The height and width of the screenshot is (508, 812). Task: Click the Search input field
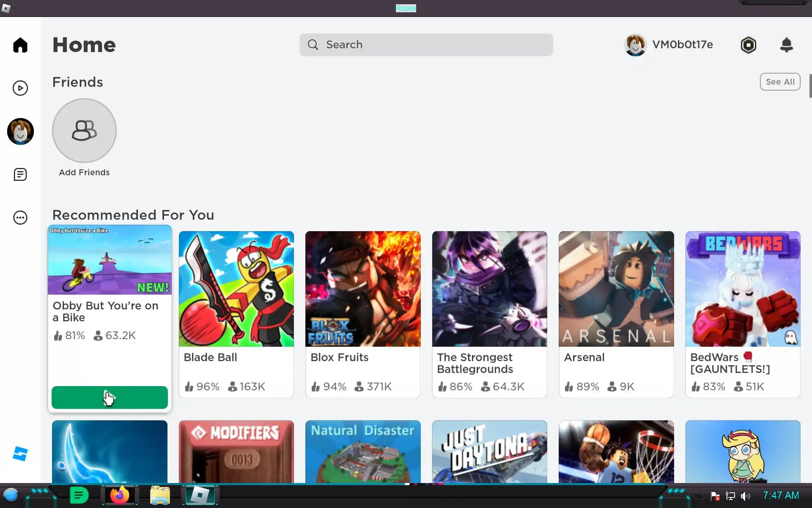(426, 45)
